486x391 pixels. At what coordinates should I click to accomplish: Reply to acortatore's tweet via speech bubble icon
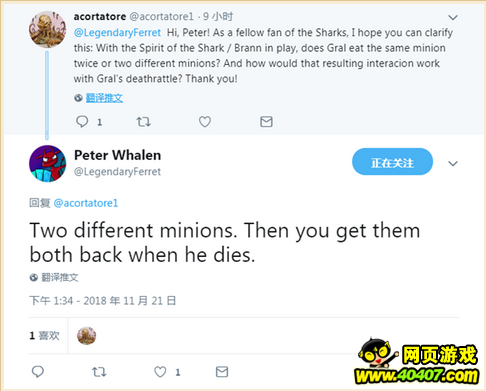(x=82, y=122)
